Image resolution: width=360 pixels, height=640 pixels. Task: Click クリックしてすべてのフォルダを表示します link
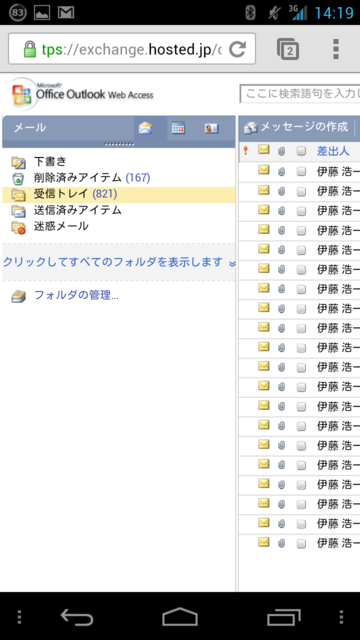tap(113, 262)
